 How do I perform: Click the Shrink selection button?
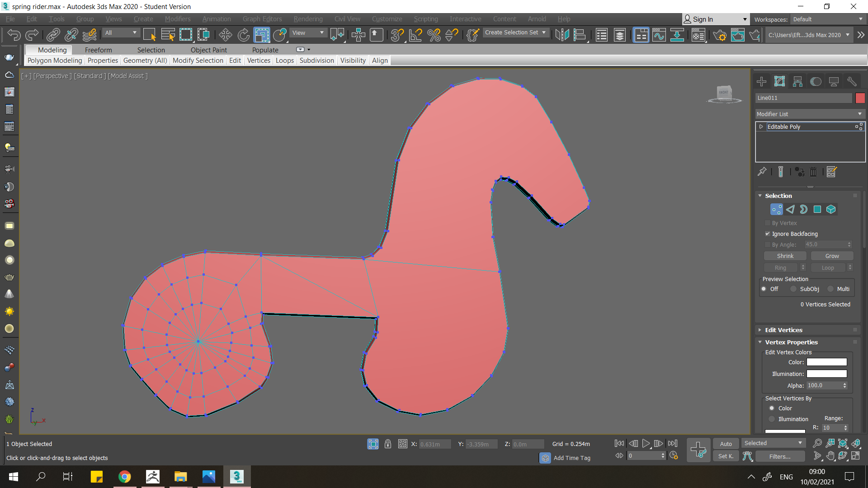pos(785,256)
